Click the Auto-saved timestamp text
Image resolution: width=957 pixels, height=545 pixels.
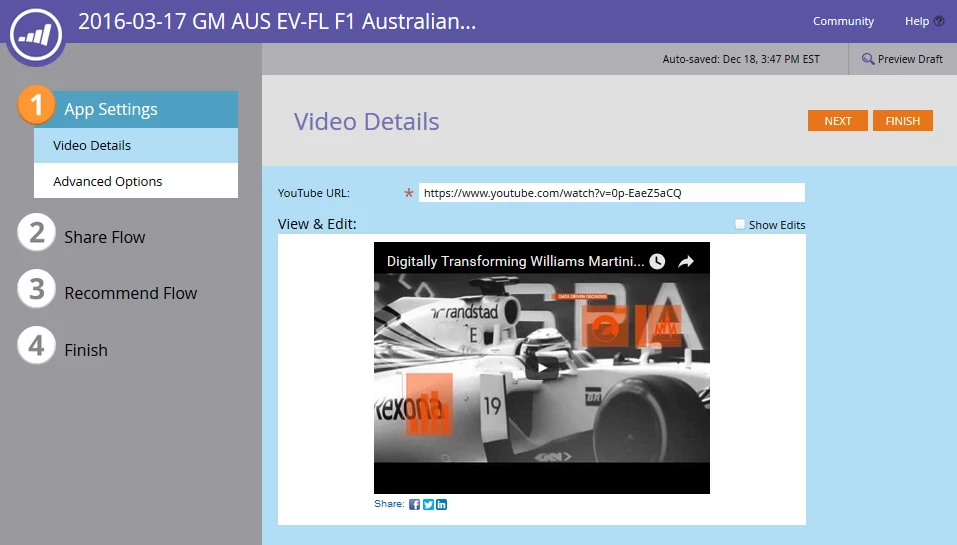pyautogui.click(x=741, y=59)
